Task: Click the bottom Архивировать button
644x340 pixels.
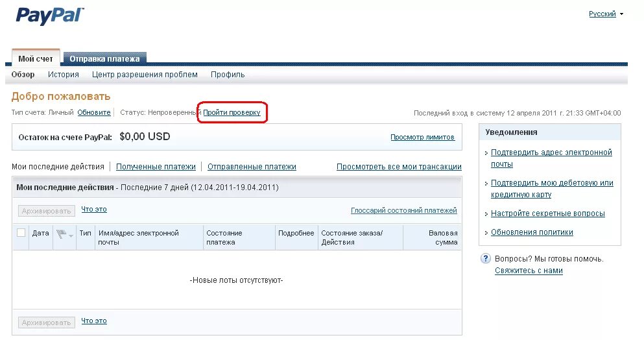Action: tap(47, 322)
